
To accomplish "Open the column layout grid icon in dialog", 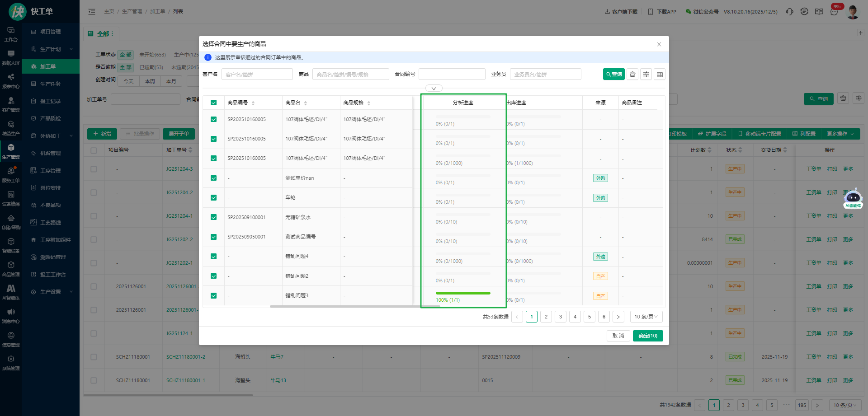I will 660,75.
